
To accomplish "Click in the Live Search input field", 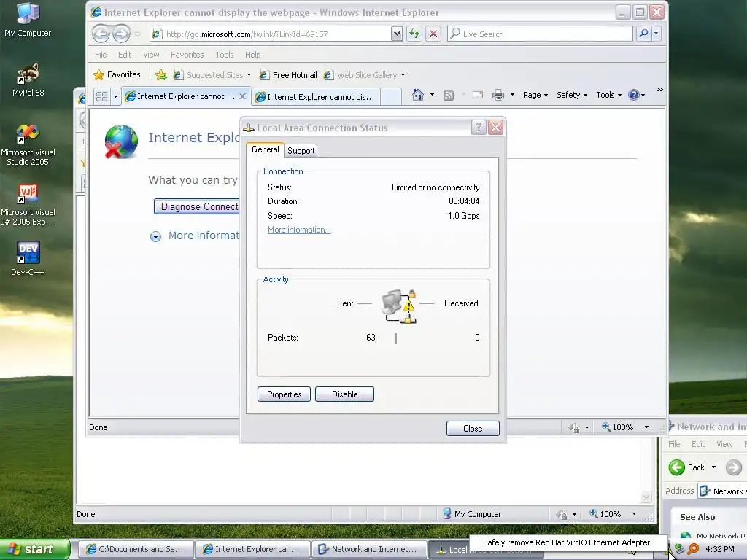I will tap(540, 34).
